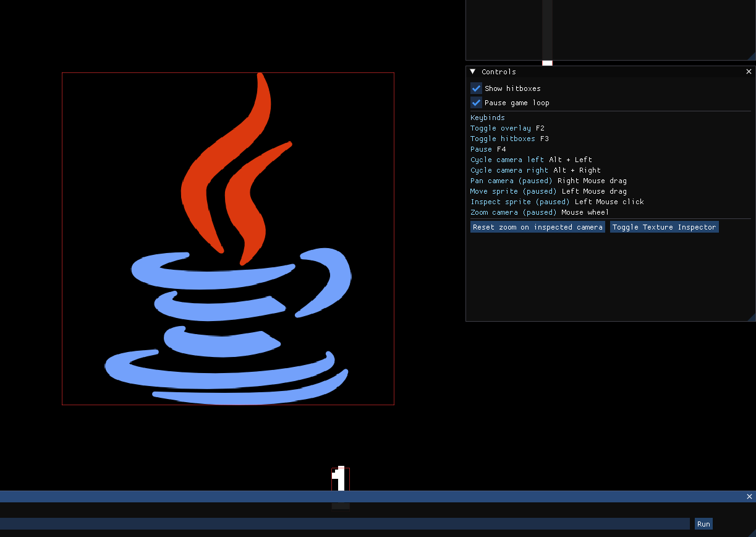
Task: Click the Toggle overlay keybind label
Action: [501, 128]
